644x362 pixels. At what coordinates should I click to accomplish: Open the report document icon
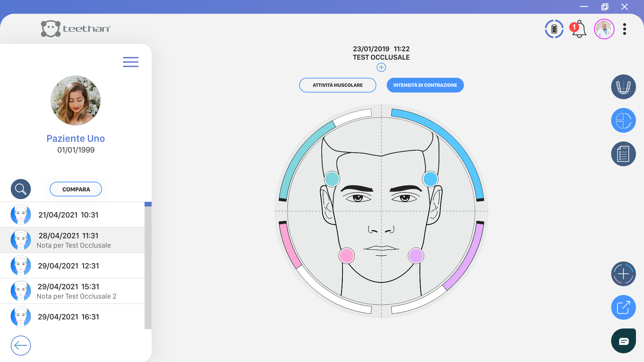click(623, 154)
